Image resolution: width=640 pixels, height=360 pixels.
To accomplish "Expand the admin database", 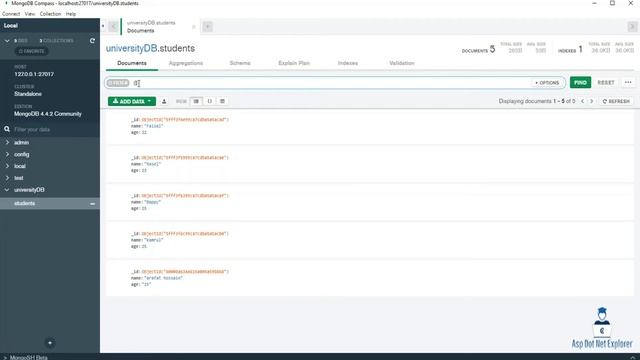I will [x=7, y=142].
